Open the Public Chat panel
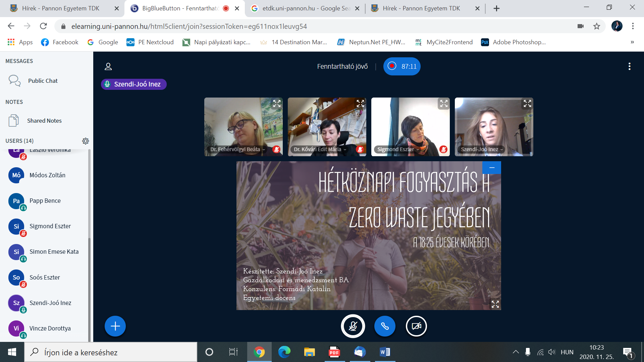Screen dimensions: 644x362 point(43,81)
